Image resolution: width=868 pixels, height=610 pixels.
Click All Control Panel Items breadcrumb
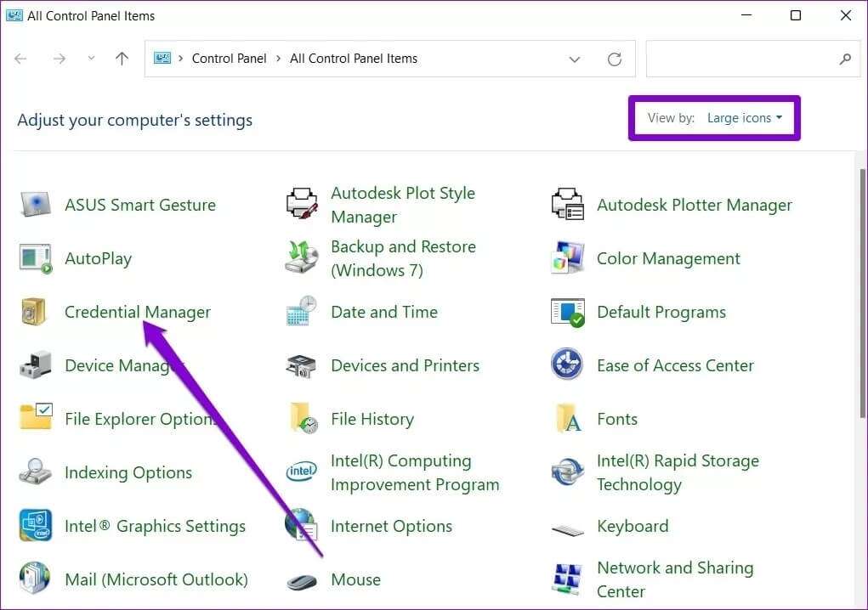pos(353,58)
